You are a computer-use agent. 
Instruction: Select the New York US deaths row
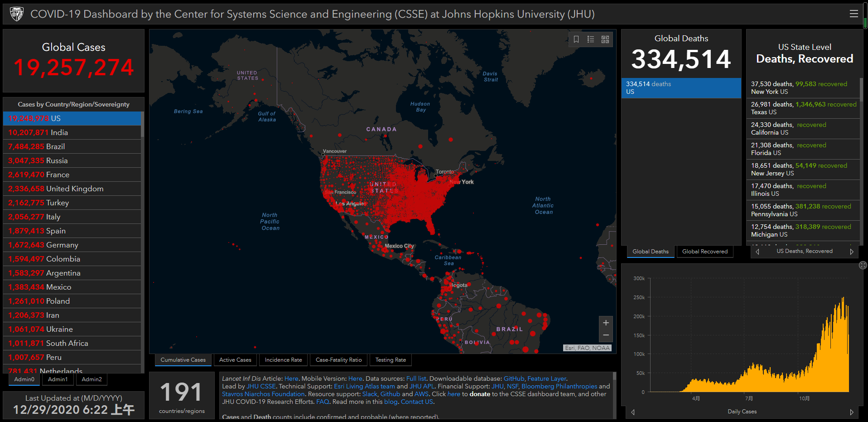pos(803,88)
